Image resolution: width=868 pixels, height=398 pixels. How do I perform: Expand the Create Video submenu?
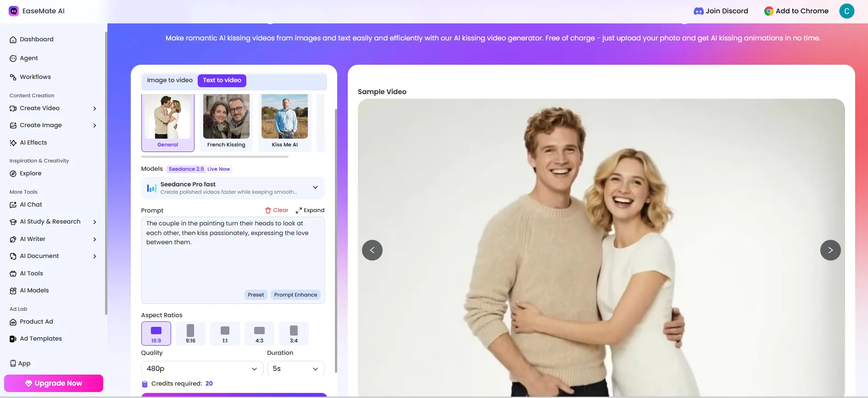95,108
